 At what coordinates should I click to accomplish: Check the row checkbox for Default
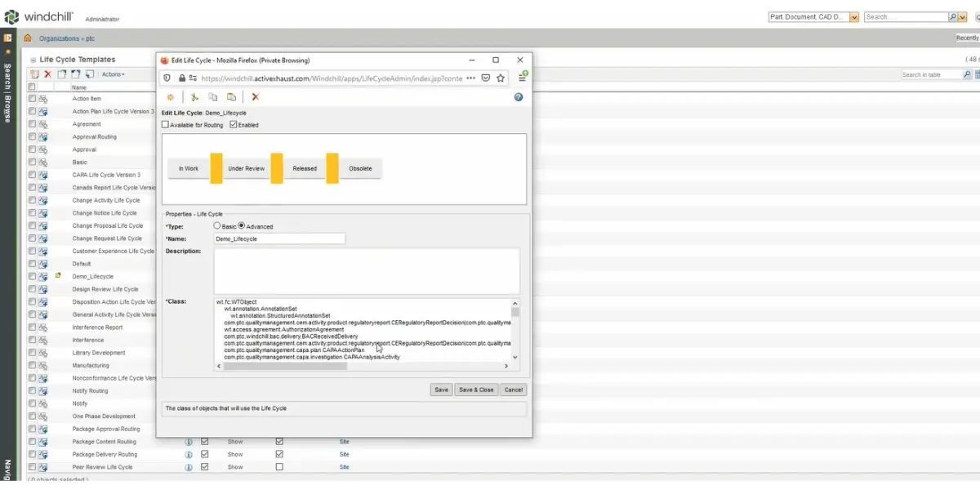[32, 264]
